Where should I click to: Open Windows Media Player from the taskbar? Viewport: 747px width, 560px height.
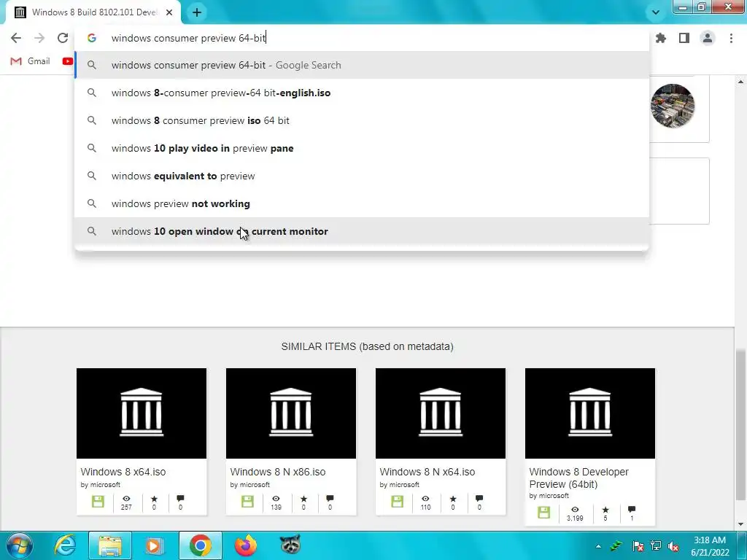pyautogui.click(x=153, y=545)
